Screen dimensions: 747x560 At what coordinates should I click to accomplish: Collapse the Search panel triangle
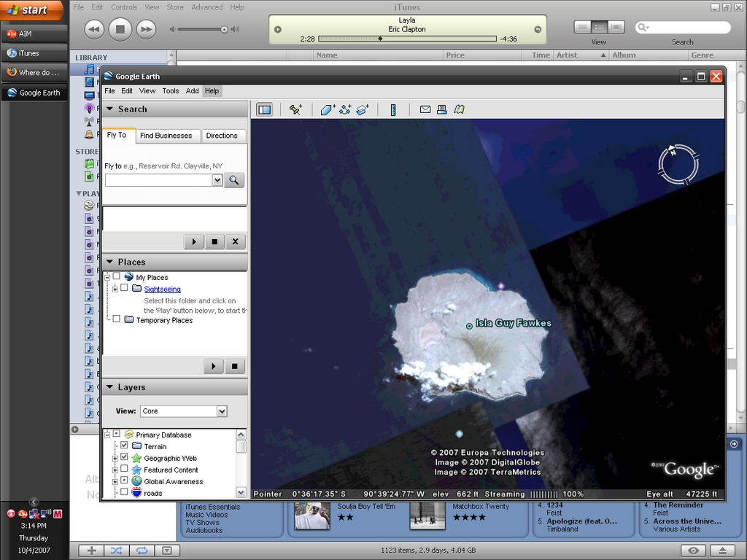pos(109,109)
